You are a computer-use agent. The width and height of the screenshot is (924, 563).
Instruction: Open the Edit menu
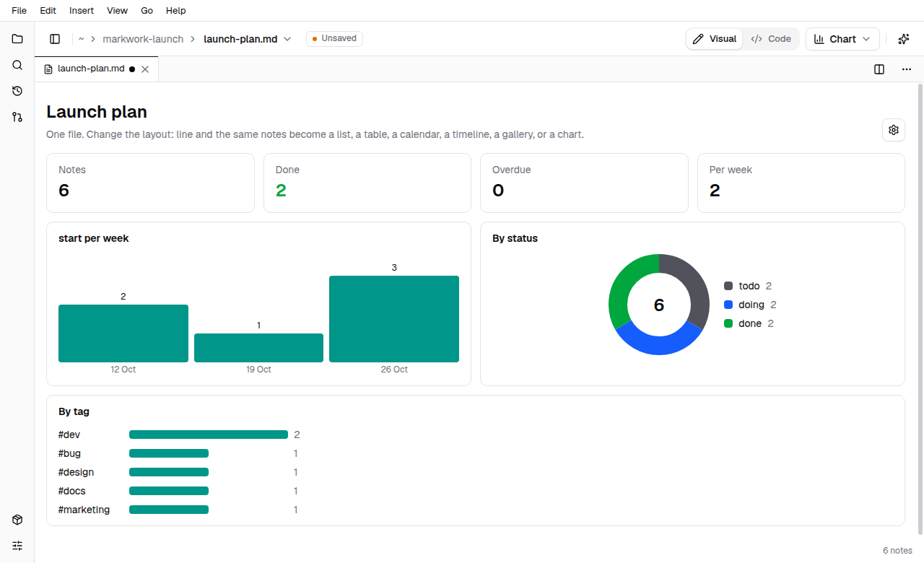pyautogui.click(x=48, y=11)
